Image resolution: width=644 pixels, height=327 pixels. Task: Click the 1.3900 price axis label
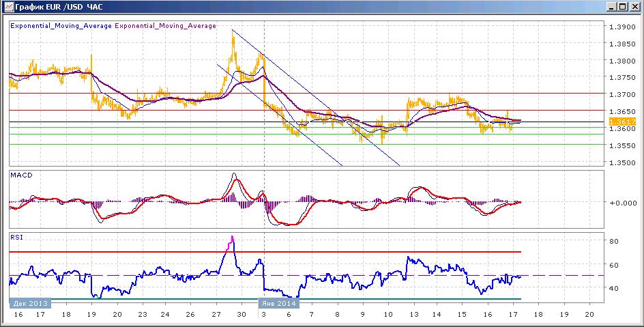pyautogui.click(x=623, y=27)
